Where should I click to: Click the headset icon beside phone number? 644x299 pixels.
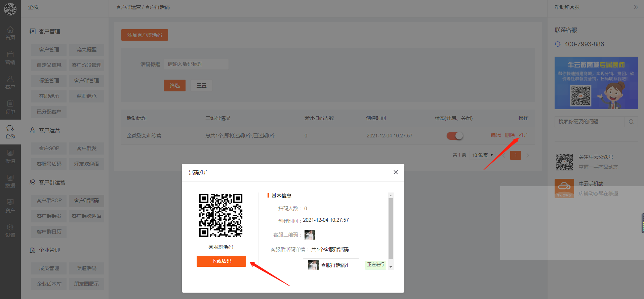coord(558,44)
